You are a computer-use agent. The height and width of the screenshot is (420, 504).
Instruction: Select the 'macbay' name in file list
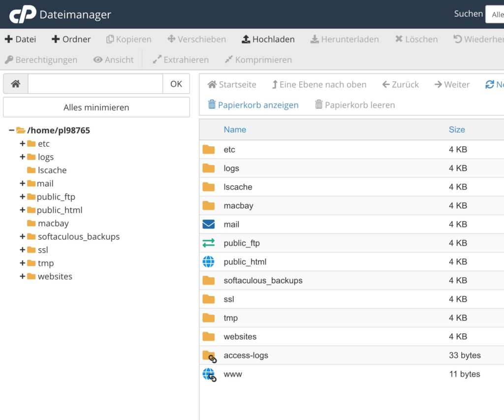coord(239,206)
